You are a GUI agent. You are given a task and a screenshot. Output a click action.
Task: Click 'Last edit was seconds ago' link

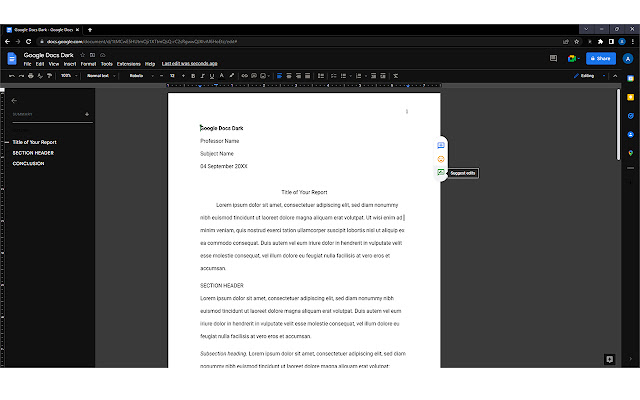coord(189,64)
